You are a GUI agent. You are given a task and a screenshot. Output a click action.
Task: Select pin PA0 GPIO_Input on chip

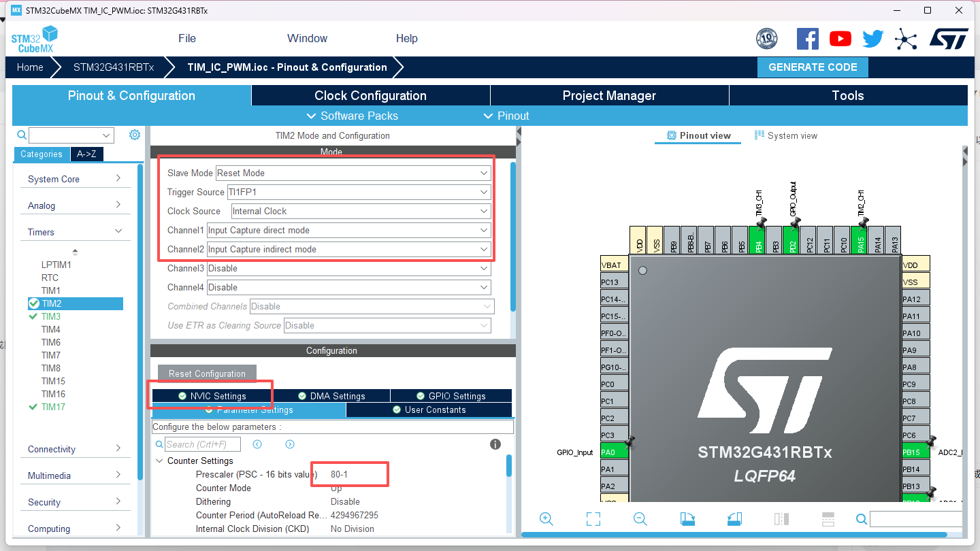click(x=613, y=452)
